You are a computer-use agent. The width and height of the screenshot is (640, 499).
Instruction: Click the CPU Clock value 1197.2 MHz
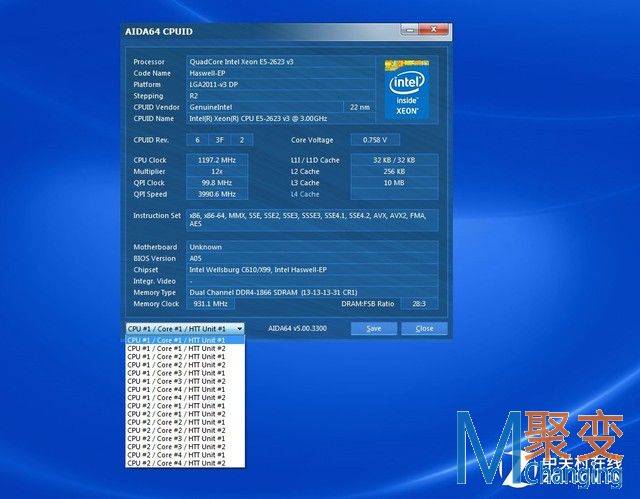[x=217, y=160]
